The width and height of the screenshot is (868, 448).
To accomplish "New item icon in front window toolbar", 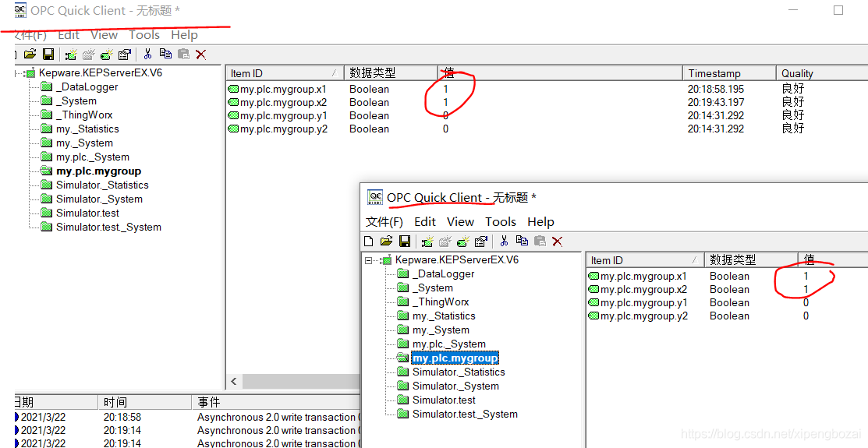I will pyautogui.click(x=463, y=242).
